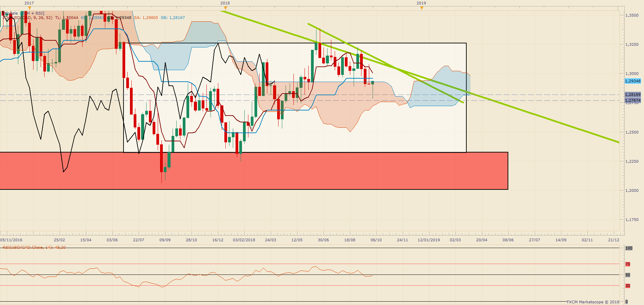
Task: Click the 1,3500 price axis label
Action: 632,15
